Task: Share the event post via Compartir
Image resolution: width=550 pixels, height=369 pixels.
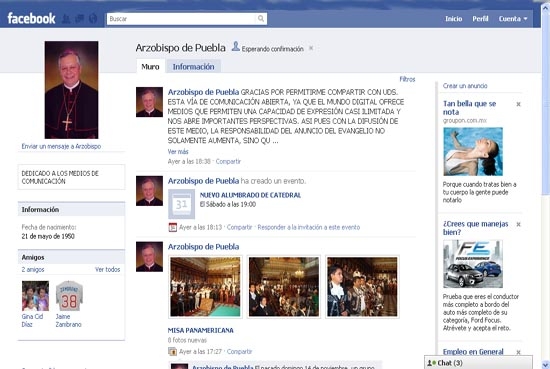Action: click(x=239, y=227)
